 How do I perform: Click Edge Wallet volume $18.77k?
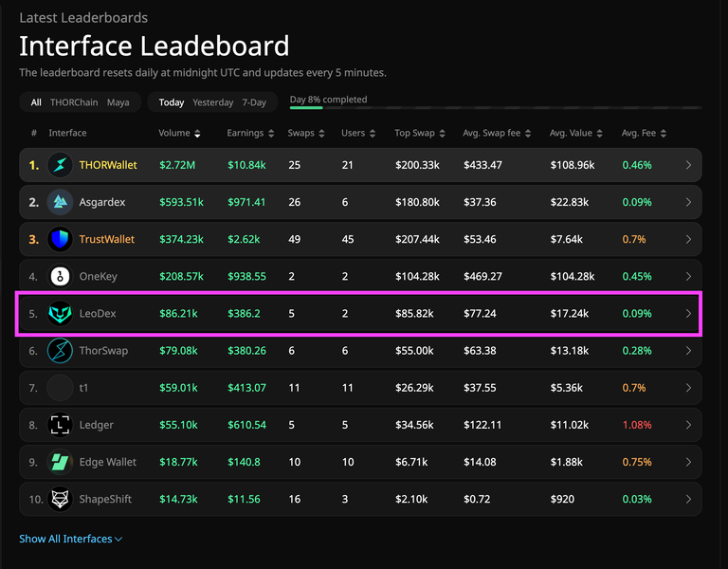click(x=178, y=462)
